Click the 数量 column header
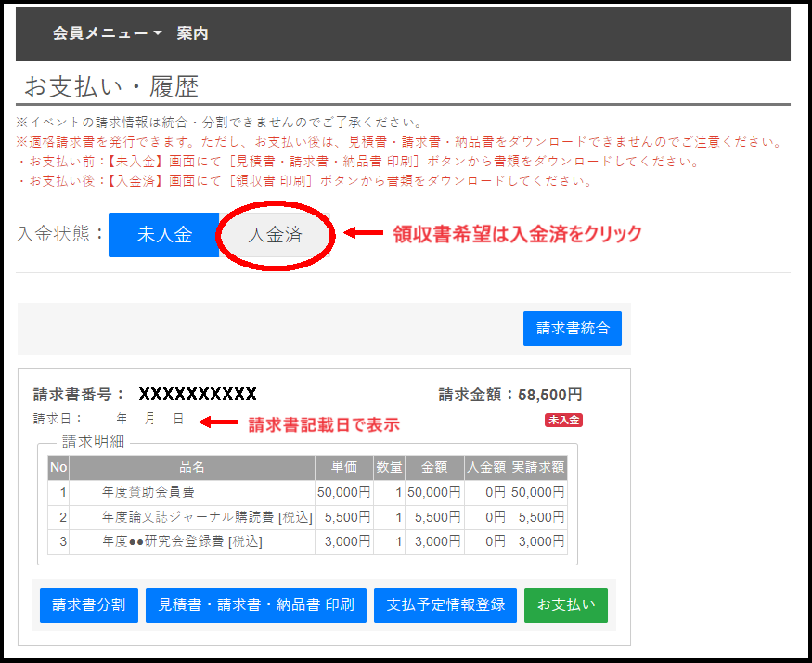The width and height of the screenshot is (812, 663). (389, 467)
